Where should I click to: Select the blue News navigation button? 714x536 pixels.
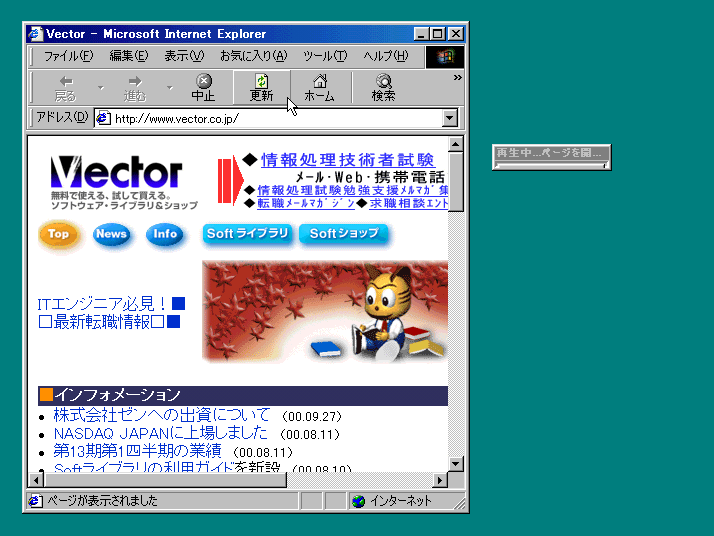tap(111, 235)
